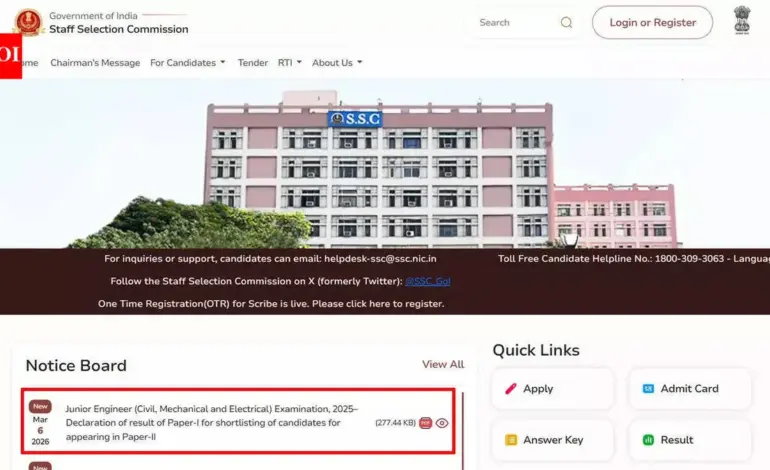Screen dimensions: 770x470
Task: Open the Result quick link
Action: tap(690, 440)
